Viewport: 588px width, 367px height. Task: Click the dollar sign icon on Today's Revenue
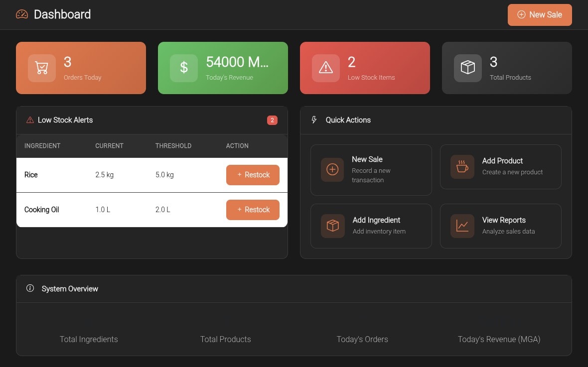184,68
